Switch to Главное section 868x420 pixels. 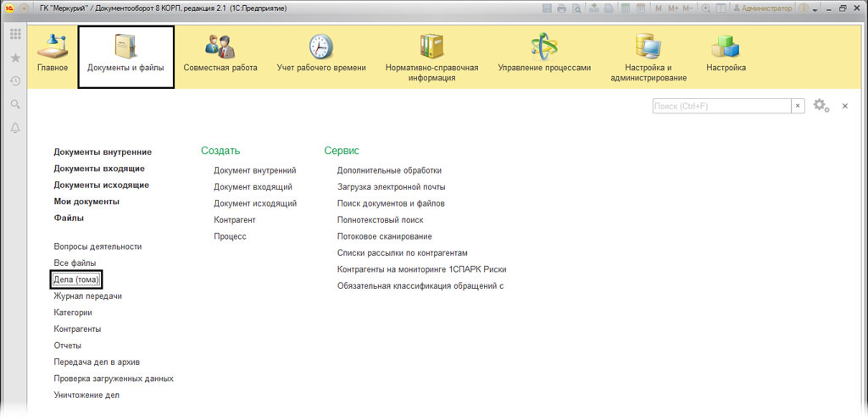[x=52, y=56]
